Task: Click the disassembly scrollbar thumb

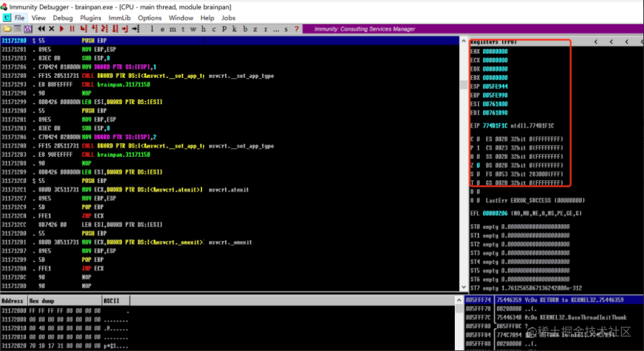Action: pyautogui.click(x=463, y=85)
